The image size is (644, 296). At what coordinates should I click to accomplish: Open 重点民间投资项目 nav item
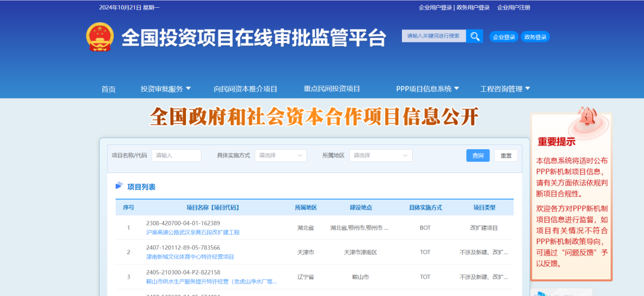pos(332,89)
